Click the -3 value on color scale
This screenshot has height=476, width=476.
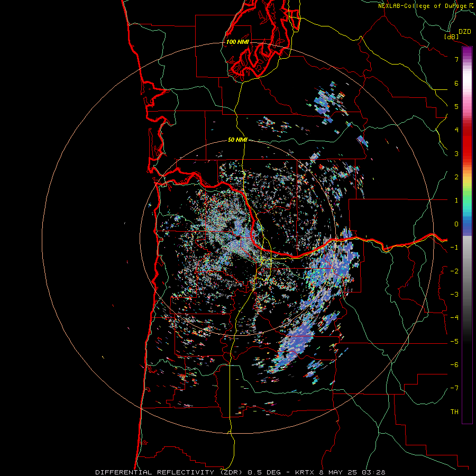click(454, 295)
